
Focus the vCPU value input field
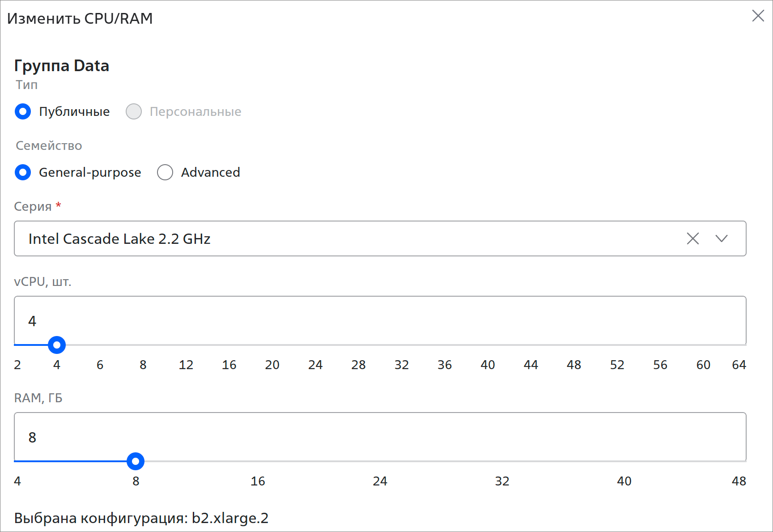click(x=380, y=320)
